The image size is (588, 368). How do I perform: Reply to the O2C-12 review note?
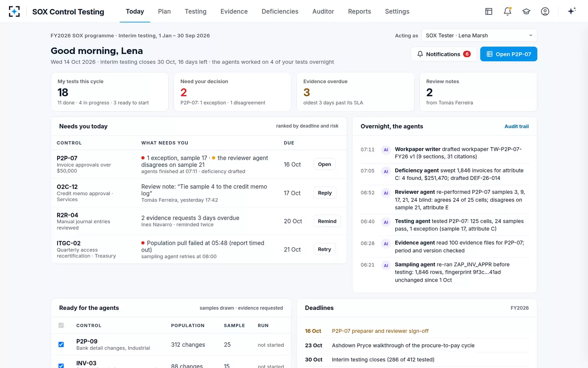coord(325,193)
